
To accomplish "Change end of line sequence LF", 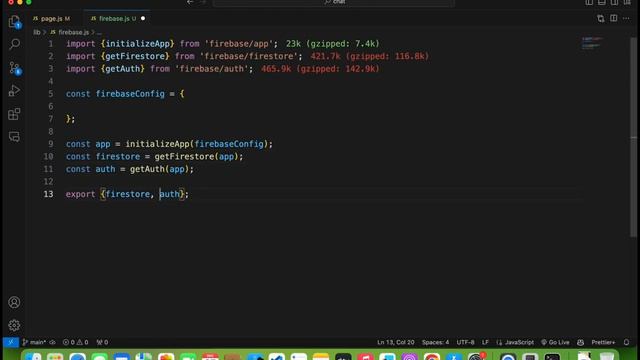I will pyautogui.click(x=485, y=342).
